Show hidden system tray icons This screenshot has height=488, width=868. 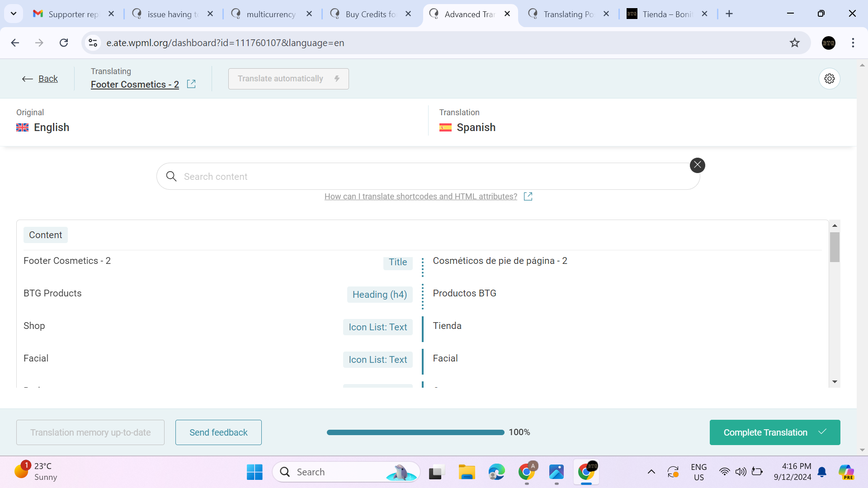coord(651,472)
